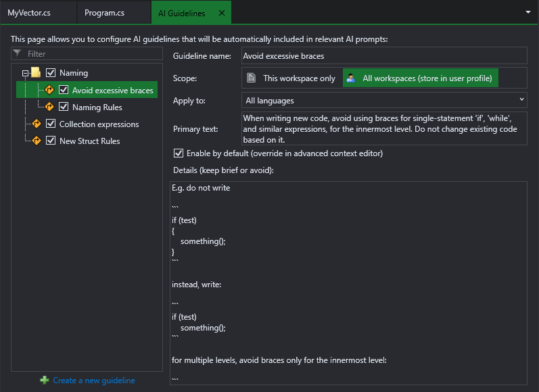The image size is (539, 392).
Task: Click into the Primary text box
Action: click(x=384, y=129)
